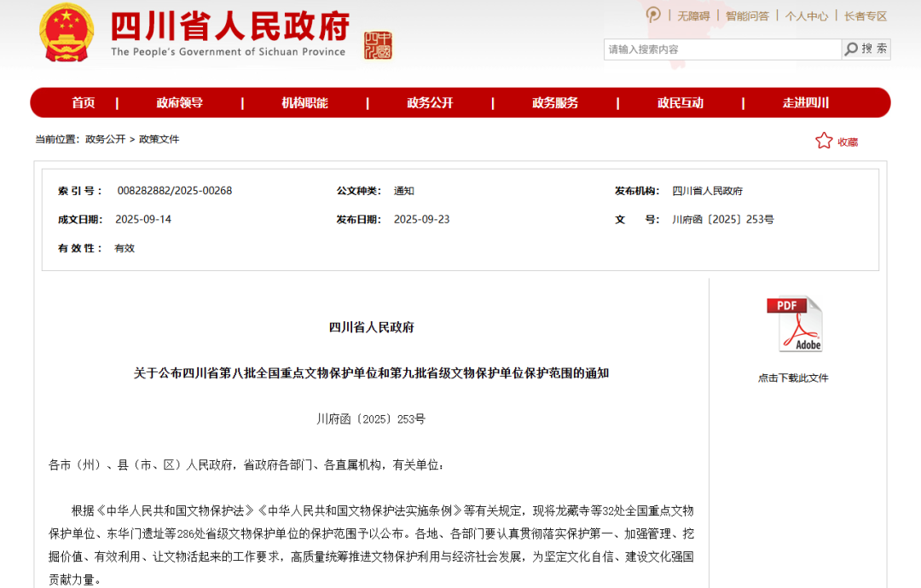Click 点击下载此文件 download link
The image size is (921, 588).
tap(793, 378)
